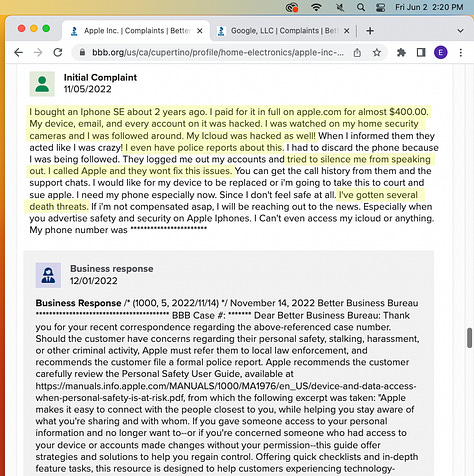
Task: Click the Initial Complaint user avatar
Action: click(x=42, y=84)
